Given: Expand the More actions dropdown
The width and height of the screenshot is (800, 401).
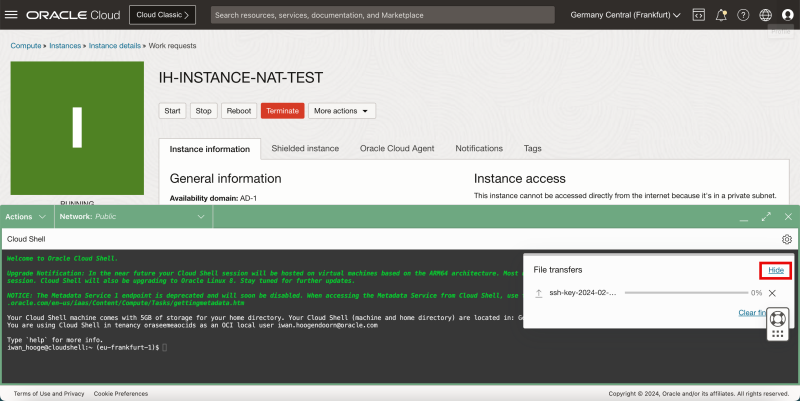Looking at the screenshot, I should [x=342, y=111].
